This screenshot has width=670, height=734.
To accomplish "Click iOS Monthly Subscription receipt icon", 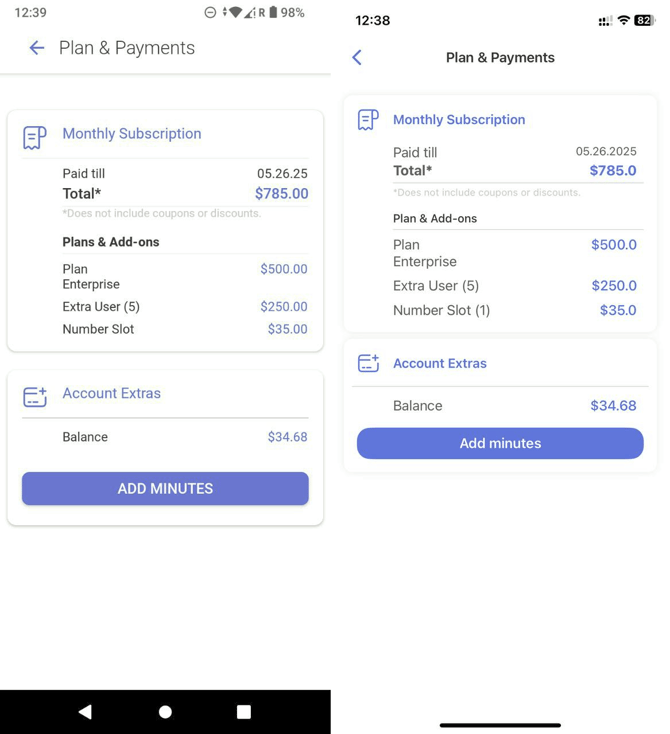I will [368, 120].
